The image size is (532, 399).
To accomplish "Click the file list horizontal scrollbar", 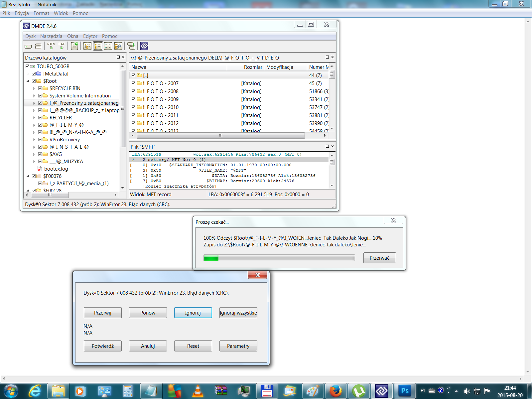I will [220, 135].
